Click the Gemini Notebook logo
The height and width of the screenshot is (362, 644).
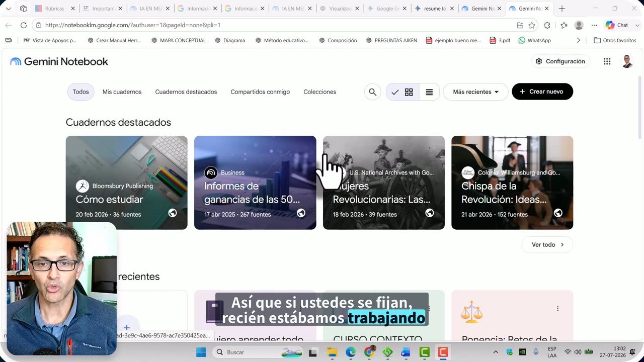[x=59, y=61]
